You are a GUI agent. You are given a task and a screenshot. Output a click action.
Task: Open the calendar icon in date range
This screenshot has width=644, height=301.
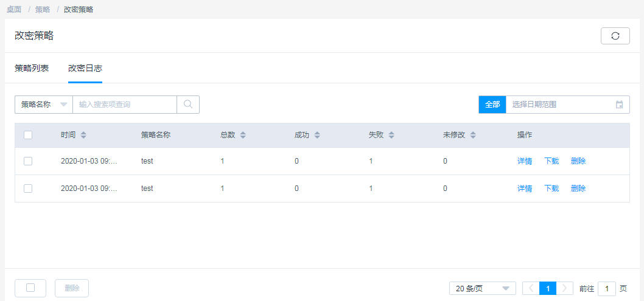619,105
